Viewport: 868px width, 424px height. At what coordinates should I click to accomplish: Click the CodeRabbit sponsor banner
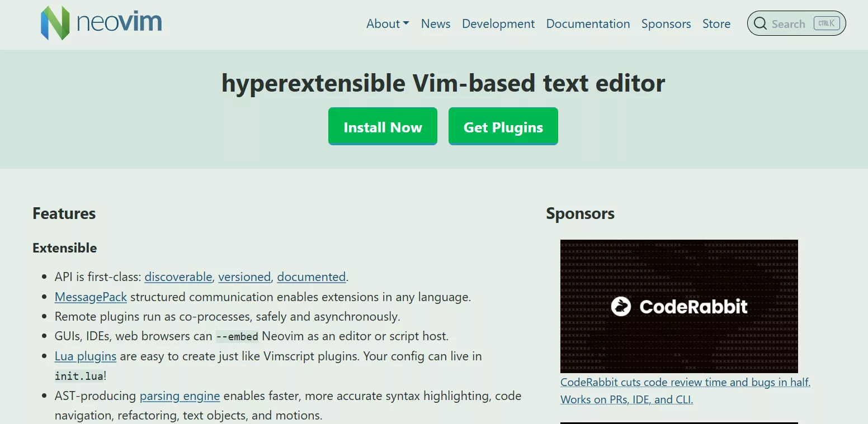tap(679, 306)
